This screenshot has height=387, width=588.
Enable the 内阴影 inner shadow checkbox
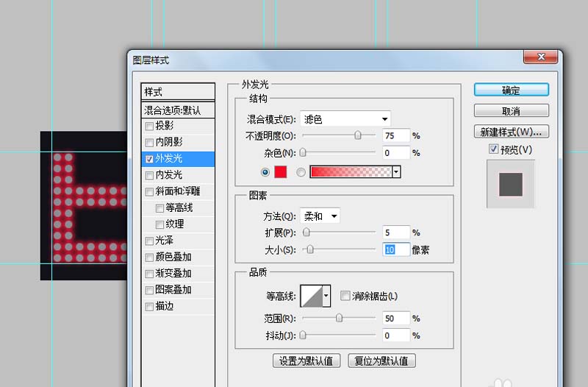[x=149, y=143]
